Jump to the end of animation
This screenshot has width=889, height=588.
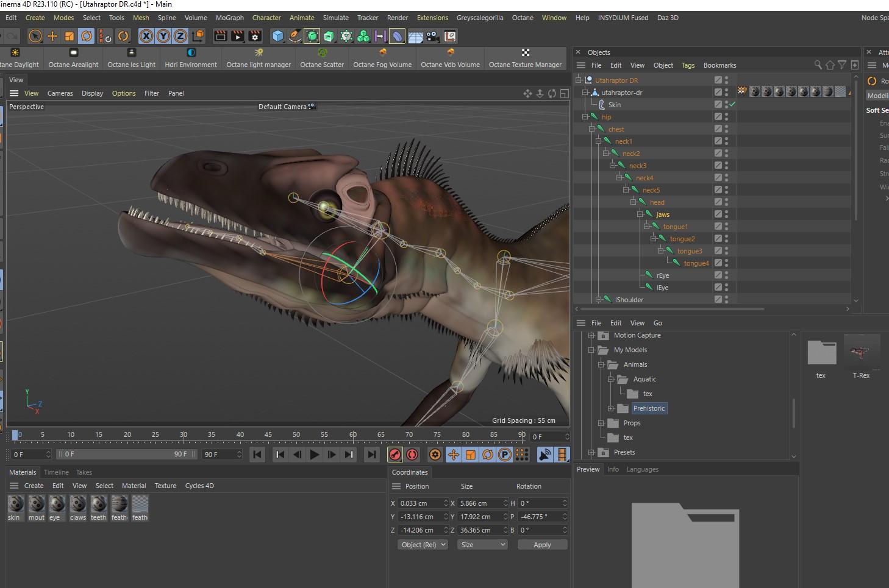pyautogui.click(x=371, y=455)
